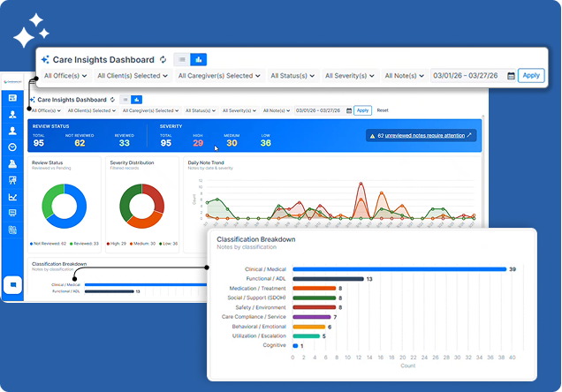The image size is (562, 392).
Task: Switch to chart view in the enlarged header
Action: (x=199, y=59)
